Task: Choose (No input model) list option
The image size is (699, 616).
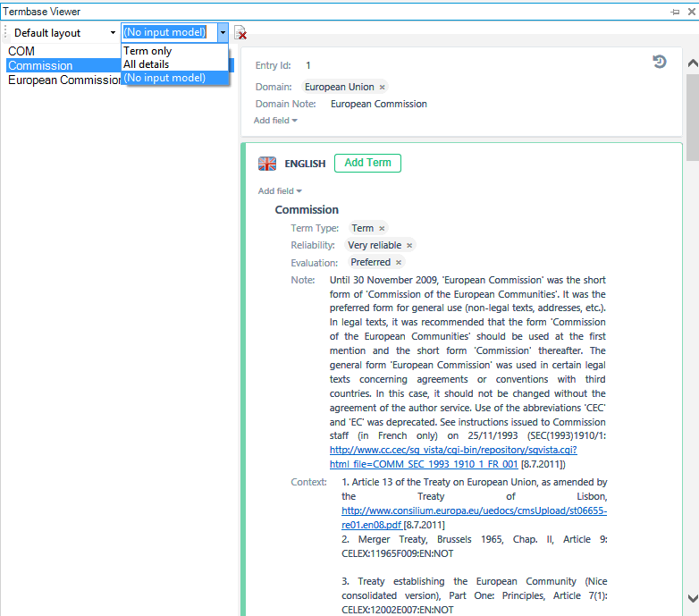Action: click(175, 78)
